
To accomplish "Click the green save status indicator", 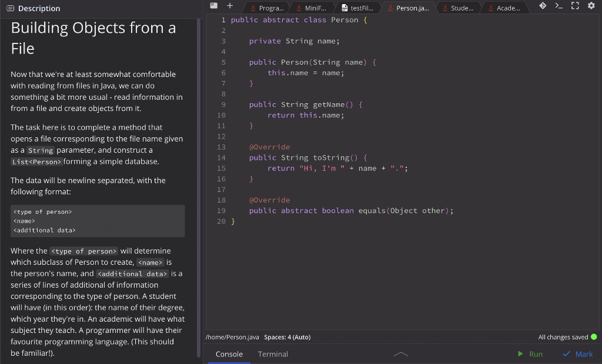I will 594,337.
